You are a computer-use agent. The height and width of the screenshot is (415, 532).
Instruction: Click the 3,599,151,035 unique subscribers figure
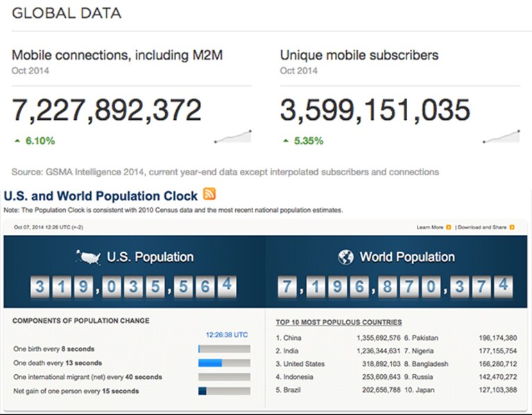click(x=375, y=110)
